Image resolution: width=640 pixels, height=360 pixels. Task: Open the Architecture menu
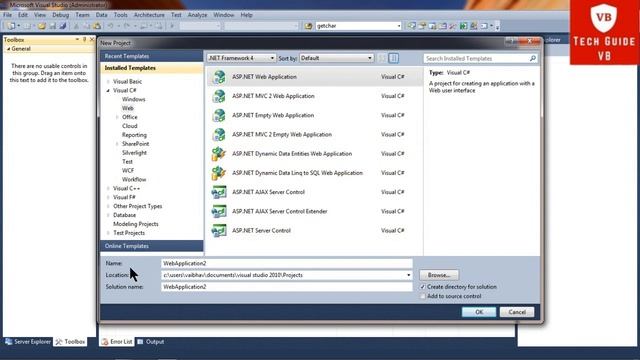pos(149,15)
